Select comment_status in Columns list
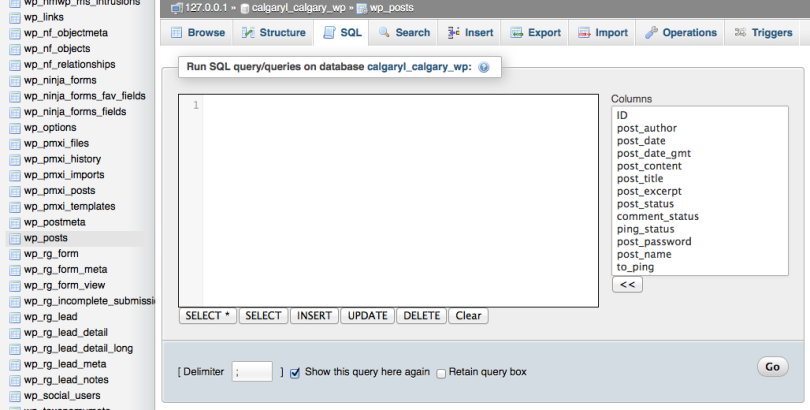 pos(699,217)
